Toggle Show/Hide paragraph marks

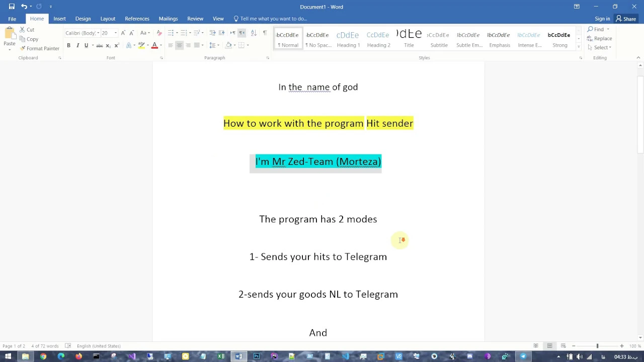tap(265, 33)
